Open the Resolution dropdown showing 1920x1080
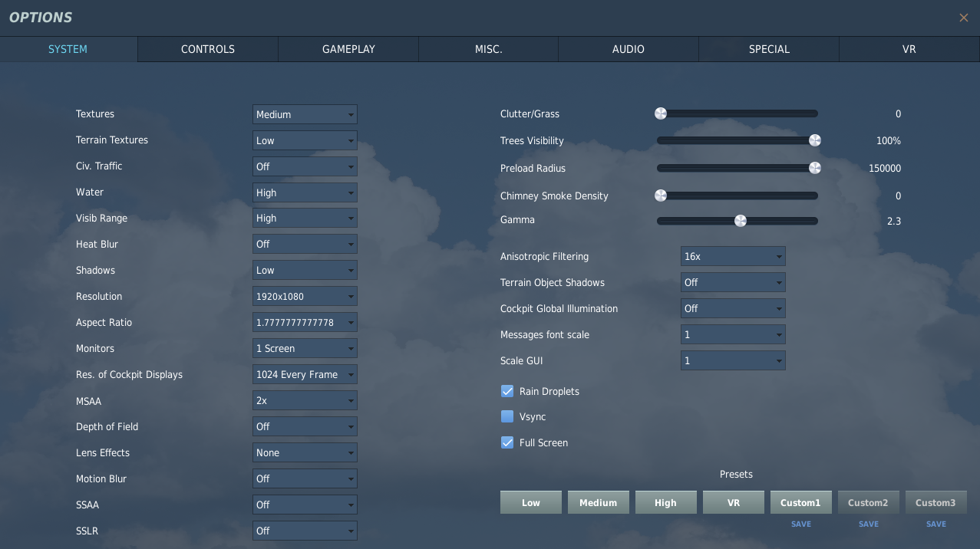Screen dimensions: 980x549 pyautogui.click(x=305, y=296)
